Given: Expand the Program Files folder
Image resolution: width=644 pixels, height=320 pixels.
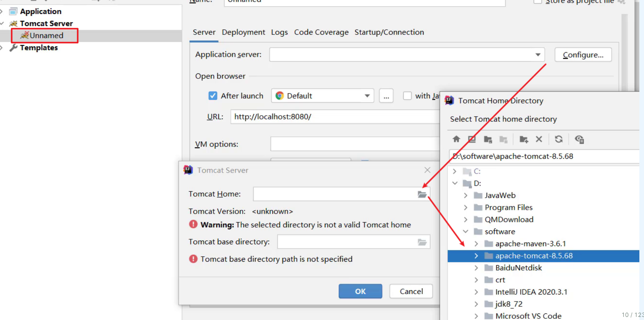Looking at the screenshot, I should (465, 208).
